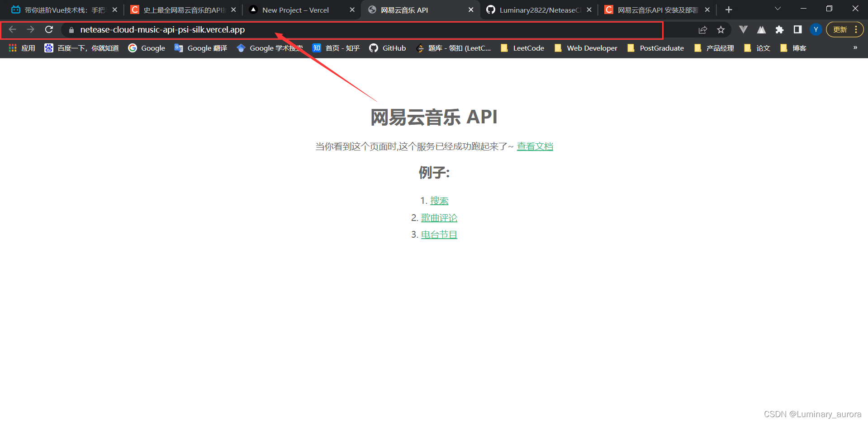The width and height of the screenshot is (868, 423).
Task: Expand the 产品经理 bookmark folder
Action: [x=714, y=48]
